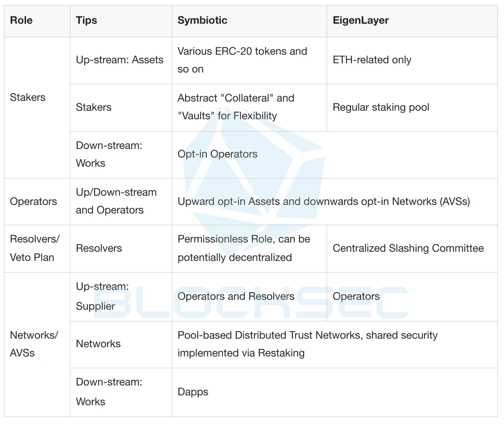Click the "Tips" column header

coord(87,21)
